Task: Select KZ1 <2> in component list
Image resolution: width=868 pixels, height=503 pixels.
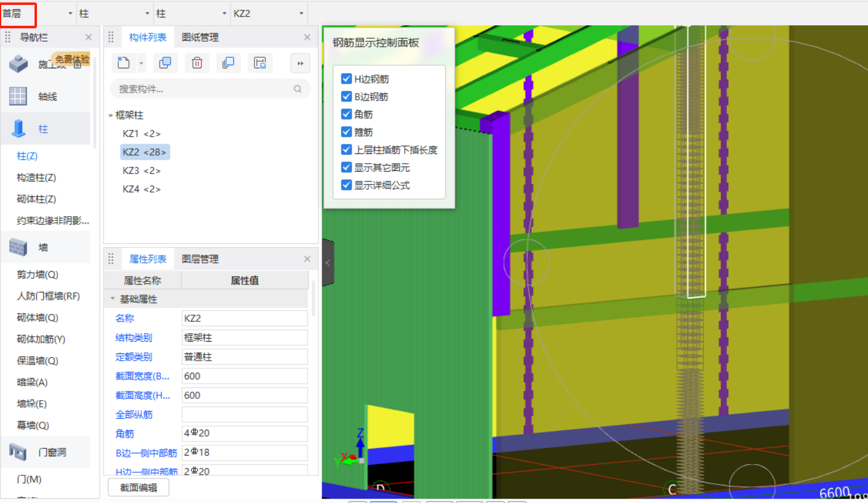Action: (x=142, y=134)
